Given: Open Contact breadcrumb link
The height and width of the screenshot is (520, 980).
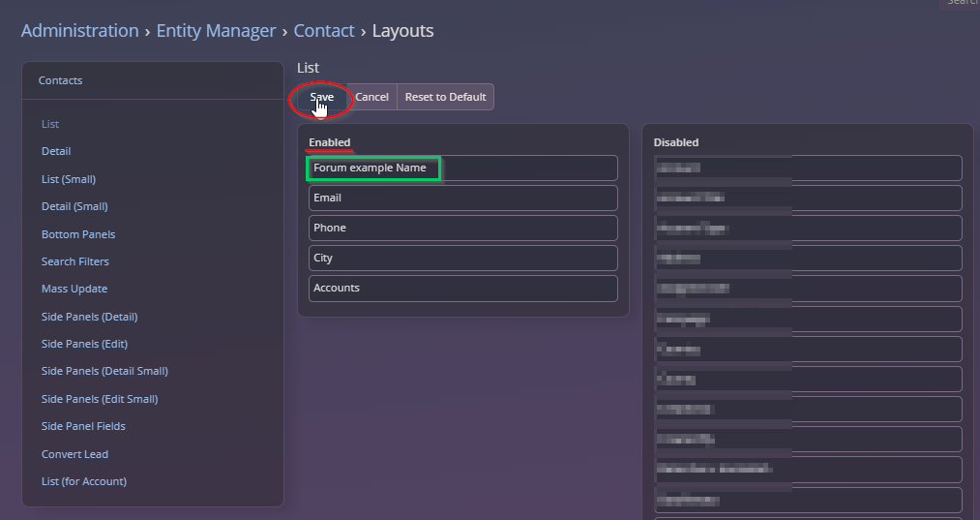Looking at the screenshot, I should pos(324,31).
